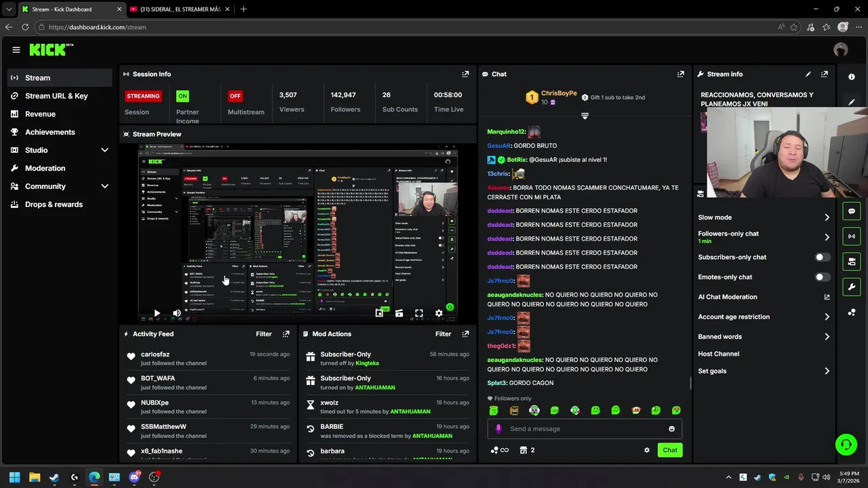Filter the Activity Feed
The image size is (868, 488).
(x=264, y=333)
